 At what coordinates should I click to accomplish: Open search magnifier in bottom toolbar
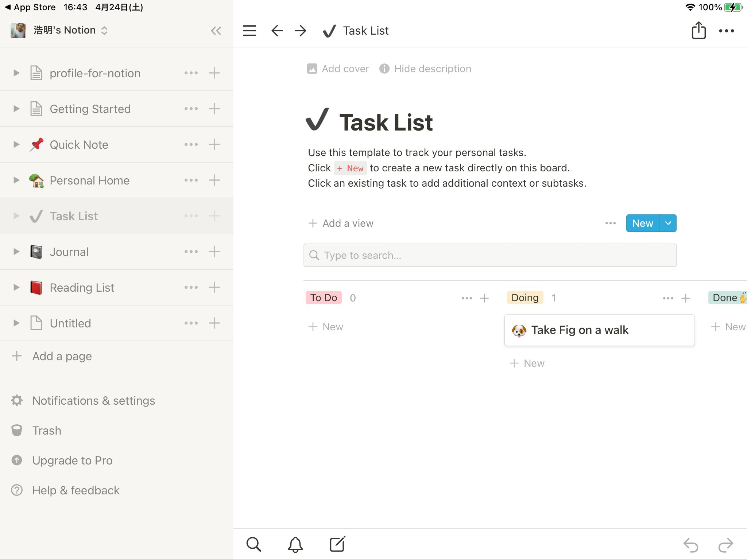coord(254,544)
